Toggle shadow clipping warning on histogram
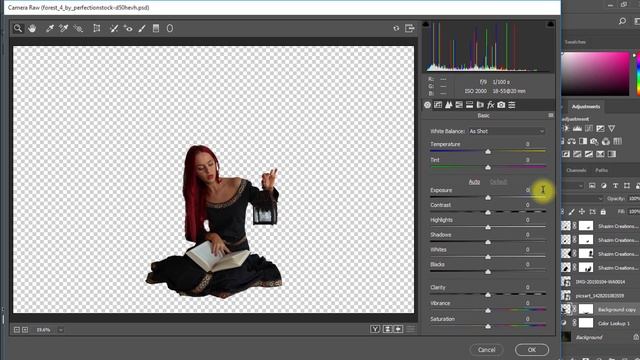 pos(426,24)
